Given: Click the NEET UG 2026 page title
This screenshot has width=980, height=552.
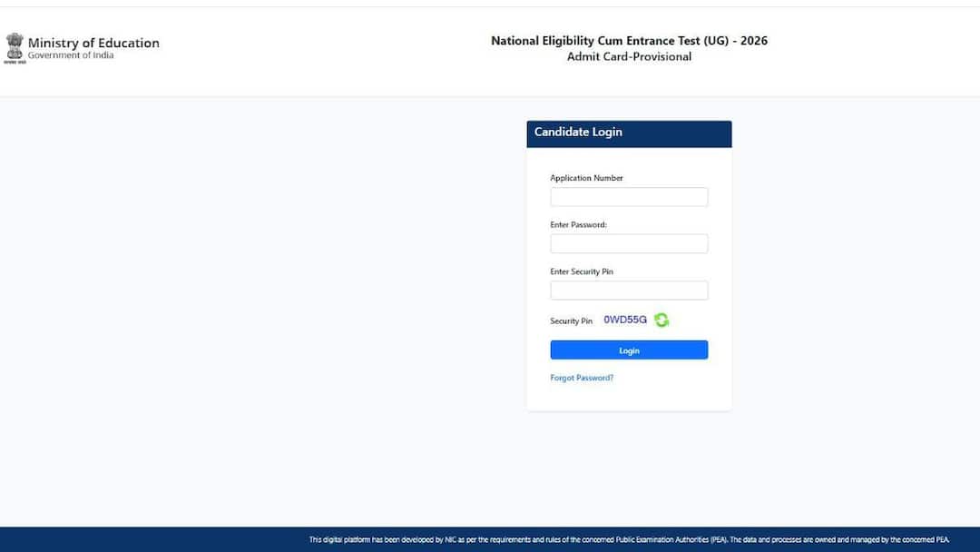Looking at the screenshot, I should point(628,40).
